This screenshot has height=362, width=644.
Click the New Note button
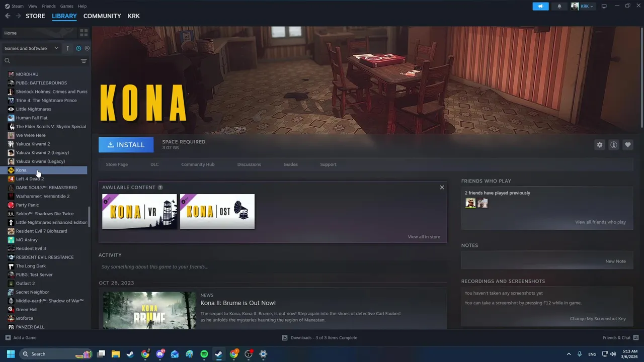[x=615, y=261]
